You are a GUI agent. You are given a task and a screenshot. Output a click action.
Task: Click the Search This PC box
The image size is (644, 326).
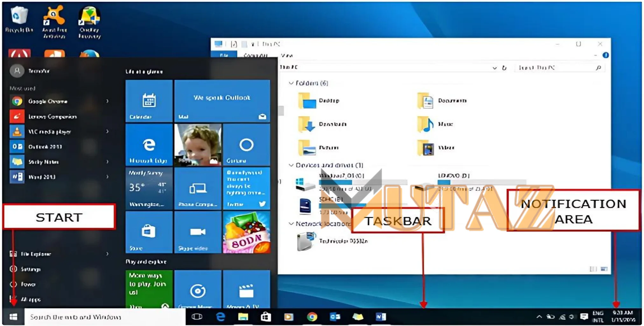point(559,67)
